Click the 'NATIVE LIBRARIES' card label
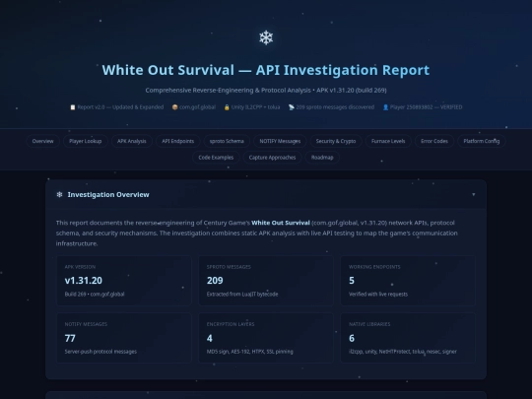The image size is (532, 399). click(369, 324)
